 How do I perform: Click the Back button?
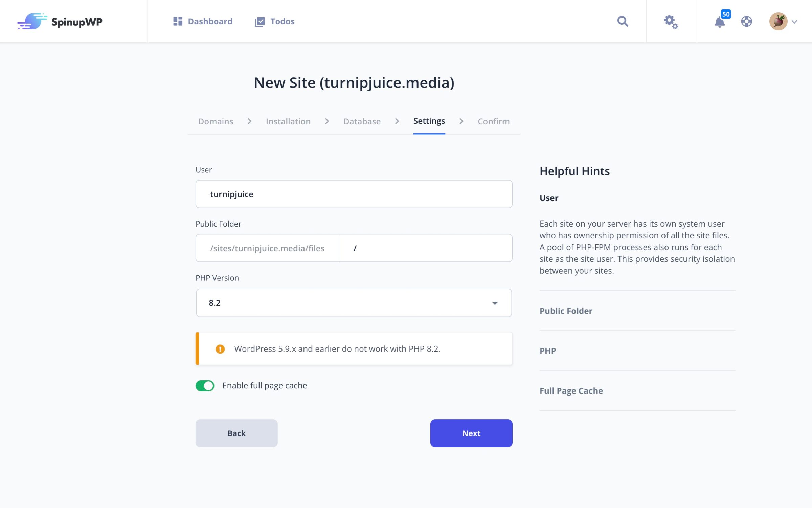236,433
